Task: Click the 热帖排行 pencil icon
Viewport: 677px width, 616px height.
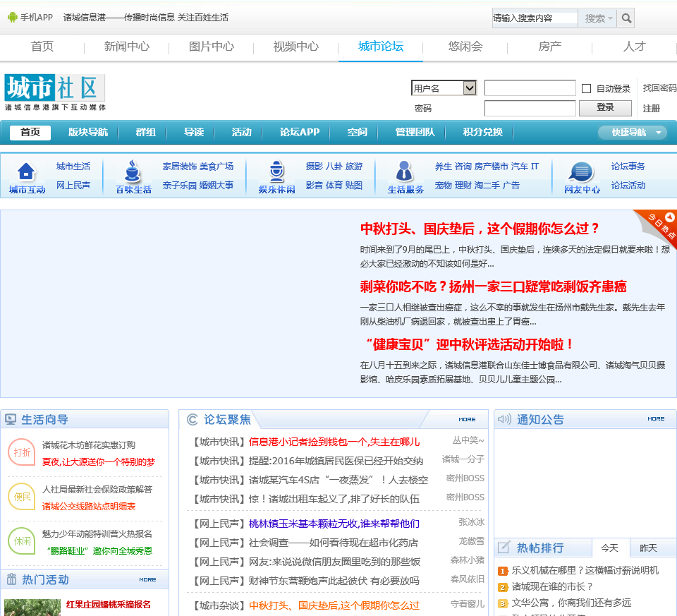Action: (504, 548)
